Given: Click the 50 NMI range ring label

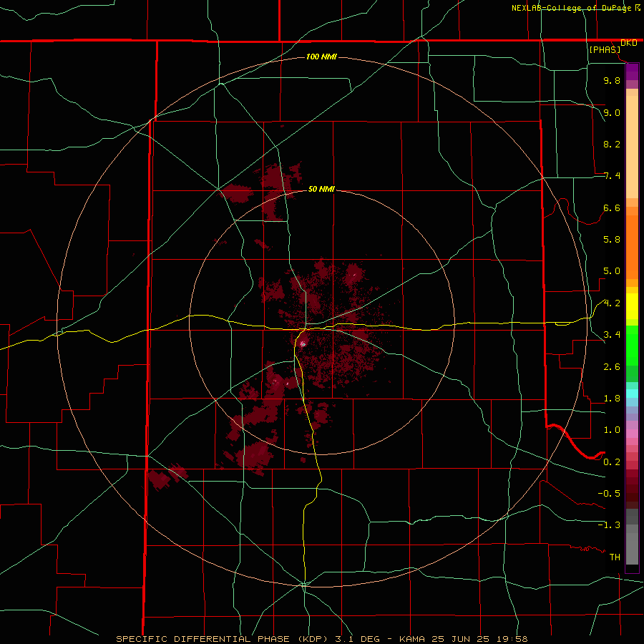Looking at the screenshot, I should pos(321,189).
